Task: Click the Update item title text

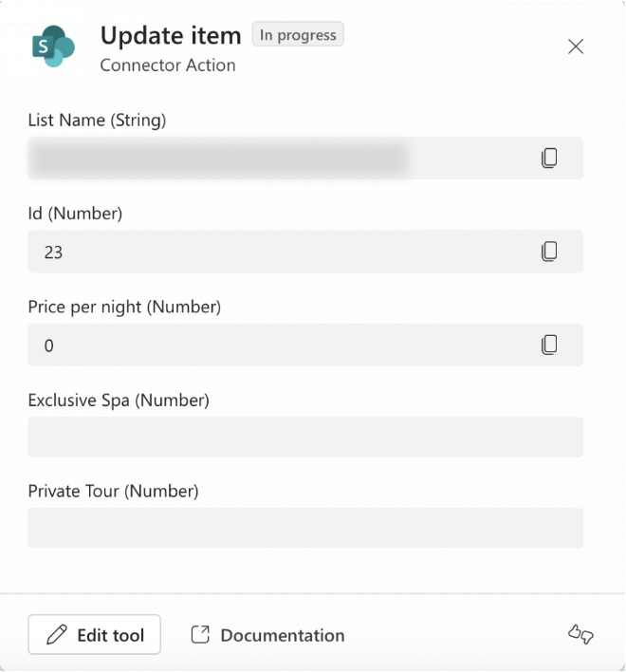Action: point(171,36)
